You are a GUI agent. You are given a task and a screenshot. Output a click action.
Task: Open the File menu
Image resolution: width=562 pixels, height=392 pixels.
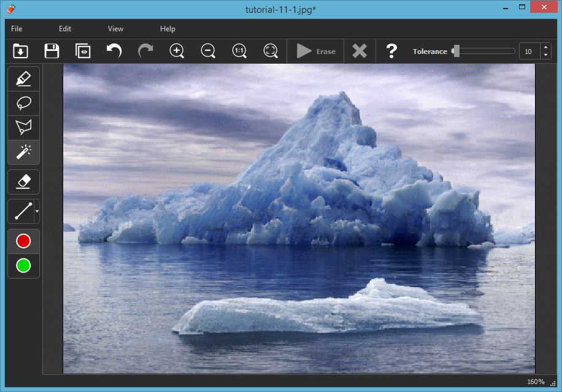[x=16, y=28]
